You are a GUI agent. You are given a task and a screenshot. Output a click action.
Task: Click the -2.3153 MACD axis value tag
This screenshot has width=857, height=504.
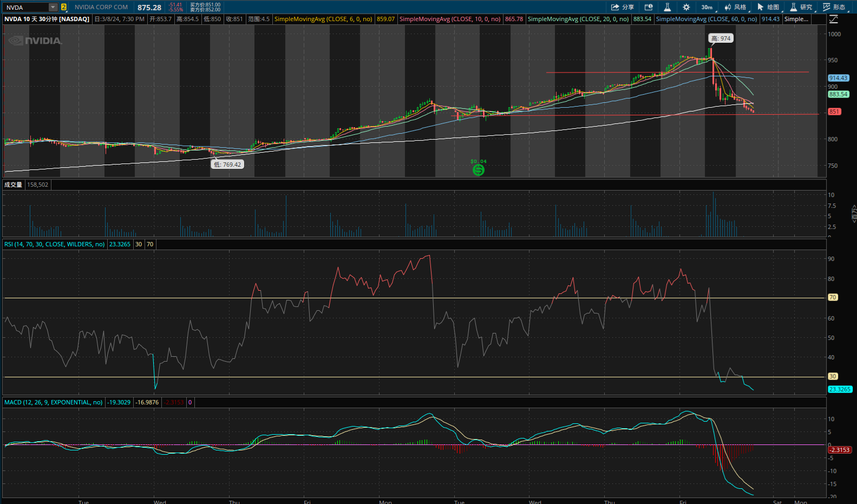point(840,450)
